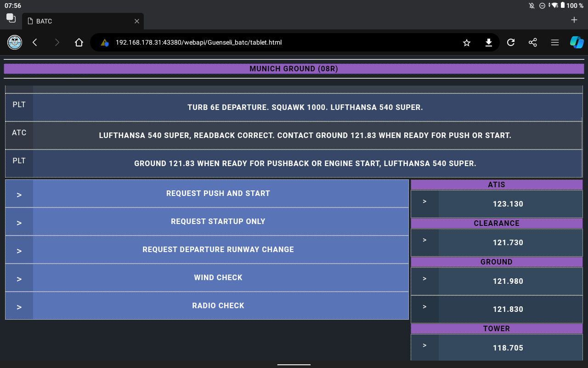
Task: Tap the Android navigation gesture handle
Action: [x=294, y=364]
